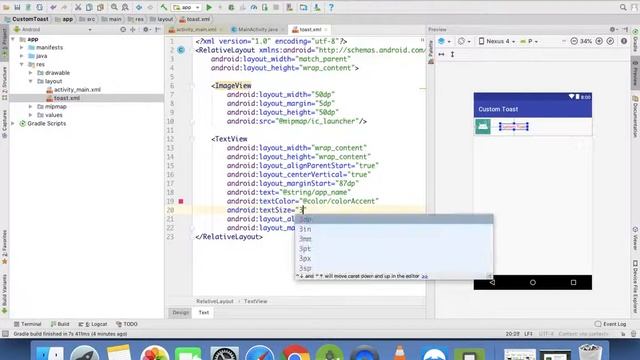Open Help with the question mark icon

pyautogui.click(x=331, y=7)
